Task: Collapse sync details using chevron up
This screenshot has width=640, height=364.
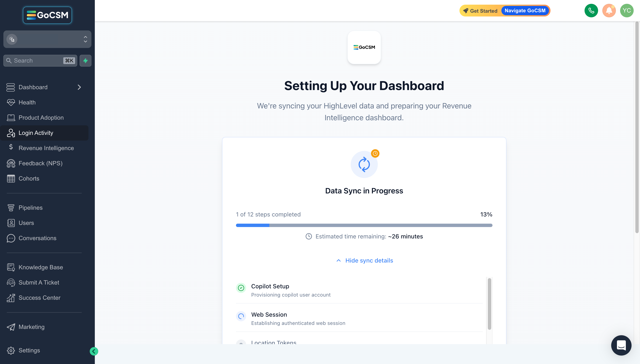Action: coord(339,260)
